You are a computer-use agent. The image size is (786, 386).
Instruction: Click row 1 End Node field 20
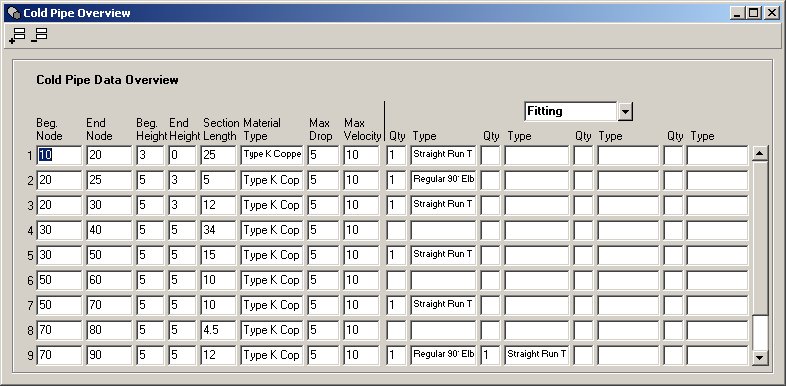[x=109, y=155]
